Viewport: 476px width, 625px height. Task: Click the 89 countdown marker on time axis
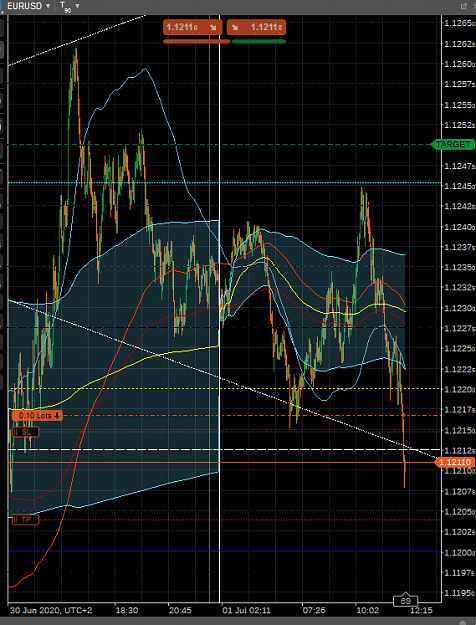click(405, 601)
